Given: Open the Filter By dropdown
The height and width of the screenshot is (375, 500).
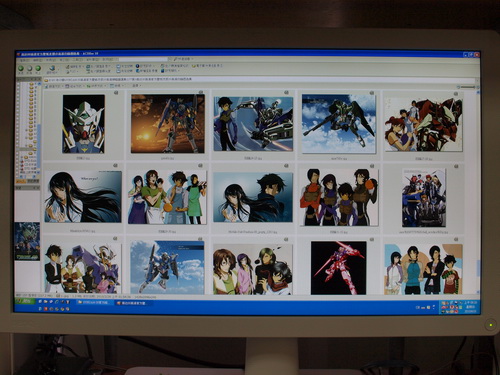Looking at the screenshot, I should 55,86.
